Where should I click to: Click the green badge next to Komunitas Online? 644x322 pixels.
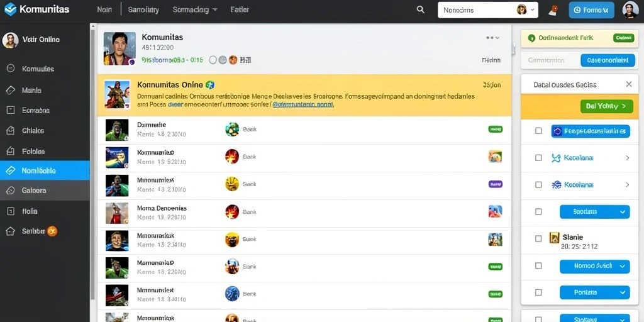(210, 85)
